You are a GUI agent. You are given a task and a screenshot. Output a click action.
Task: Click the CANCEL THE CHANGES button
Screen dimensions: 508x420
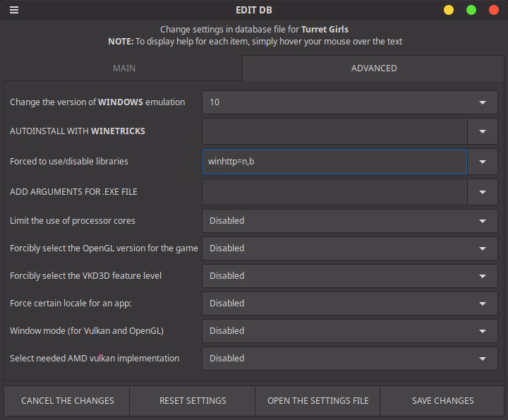[68, 401]
